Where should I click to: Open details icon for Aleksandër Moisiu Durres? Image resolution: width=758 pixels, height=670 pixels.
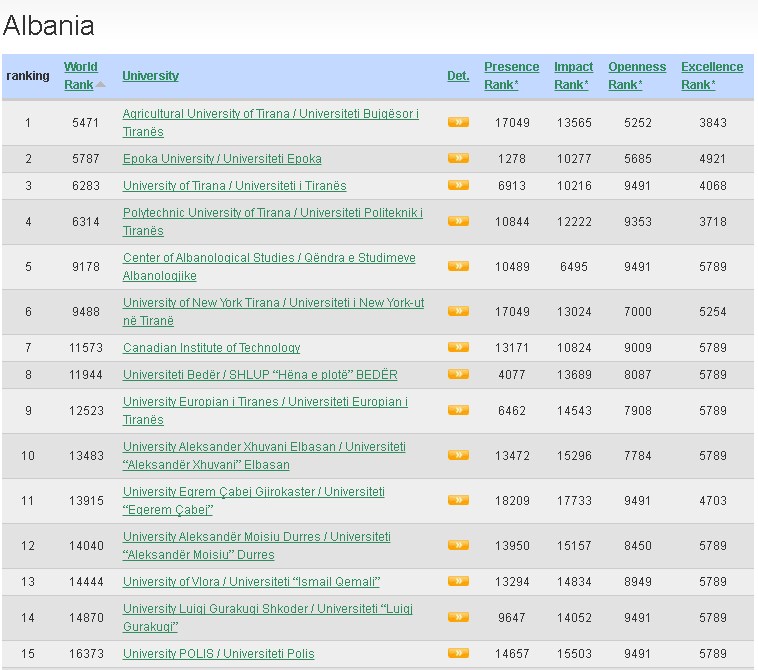(x=458, y=545)
